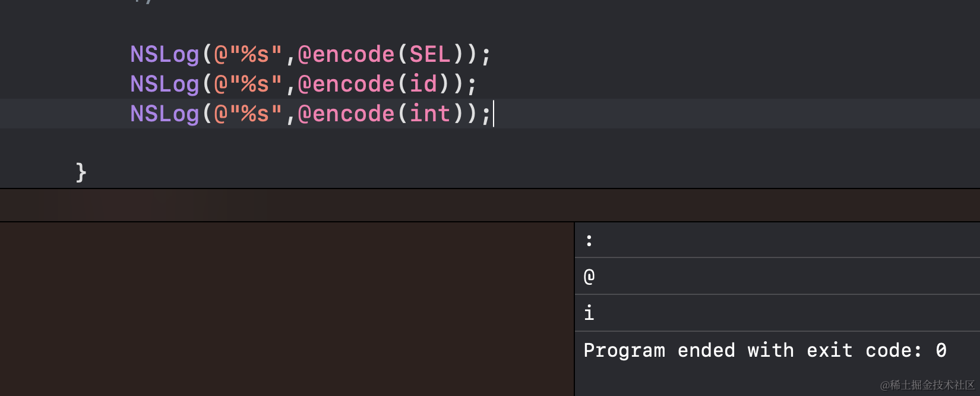Viewport: 980px width, 396px height.
Task: Click the @encode keyword on the SEL line
Action: 346,55
